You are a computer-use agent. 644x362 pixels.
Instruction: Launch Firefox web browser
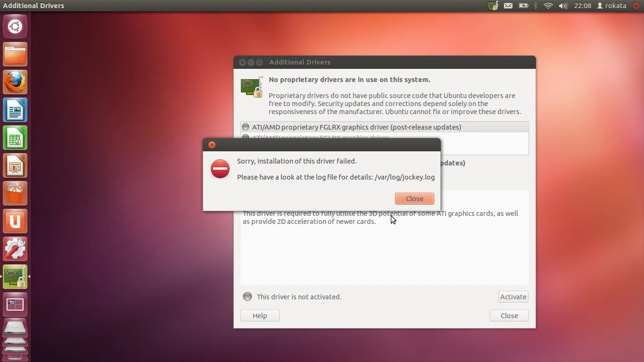pos(15,82)
